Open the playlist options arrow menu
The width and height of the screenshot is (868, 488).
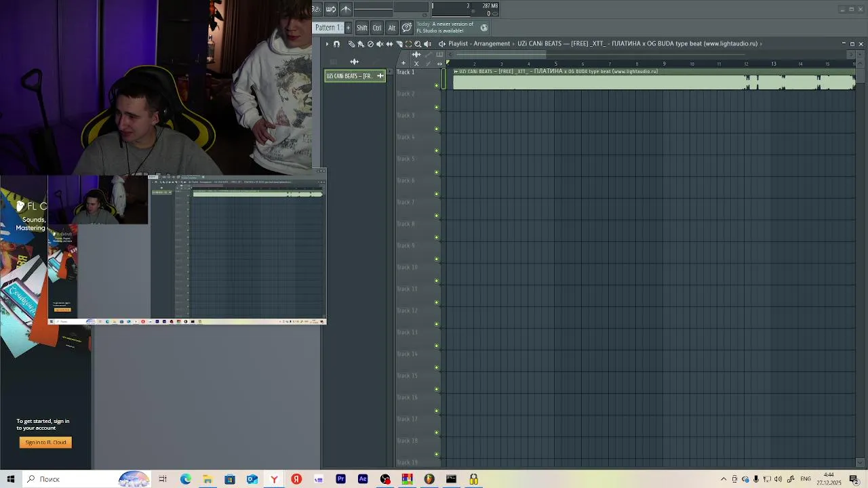tap(327, 44)
